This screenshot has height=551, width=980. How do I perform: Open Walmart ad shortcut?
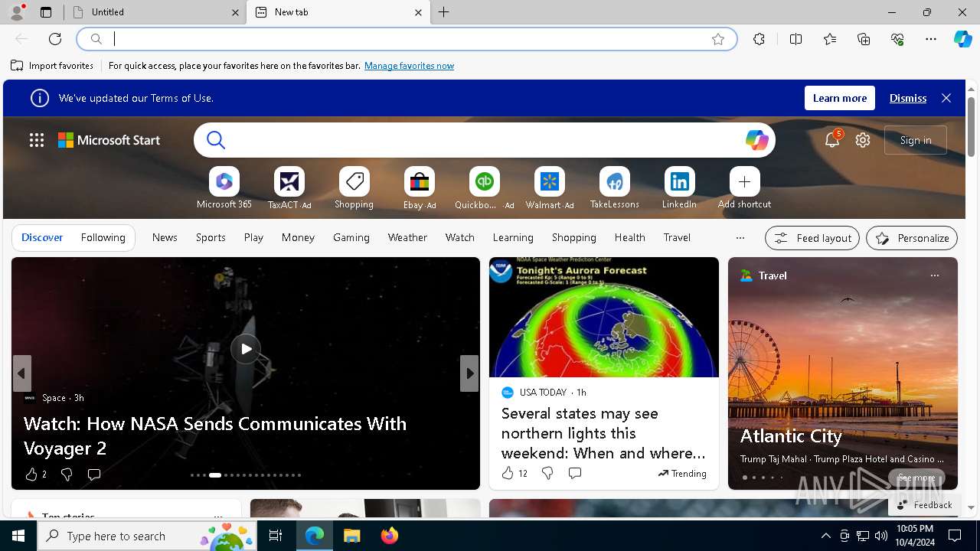coord(550,188)
